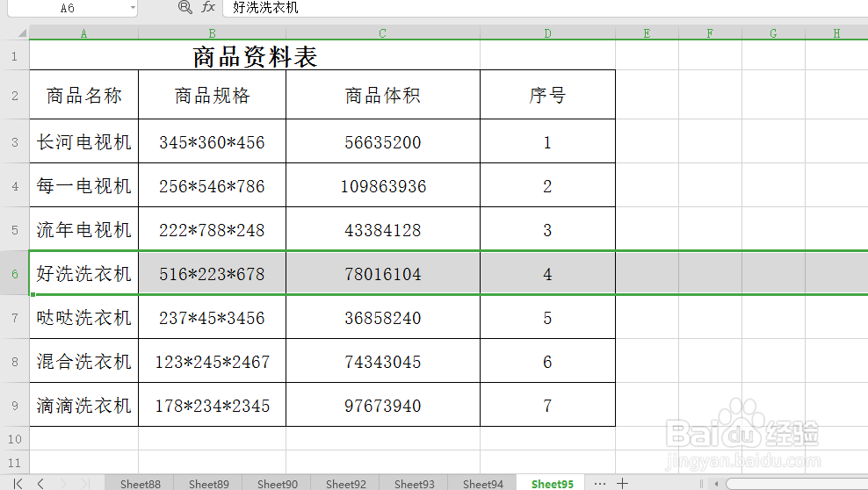Image resolution: width=868 pixels, height=490 pixels.
Task: Jump to first sheet navigation arrow
Action: 18,483
